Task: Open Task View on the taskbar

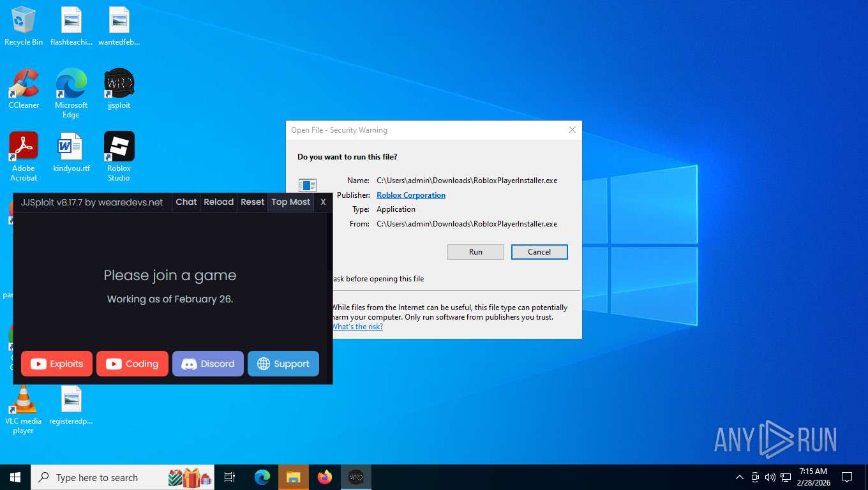Action: pyautogui.click(x=230, y=477)
